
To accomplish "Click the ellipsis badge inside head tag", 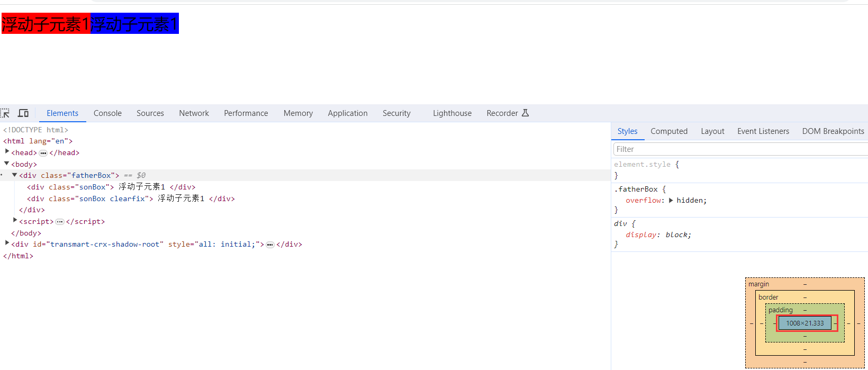I will (x=43, y=153).
